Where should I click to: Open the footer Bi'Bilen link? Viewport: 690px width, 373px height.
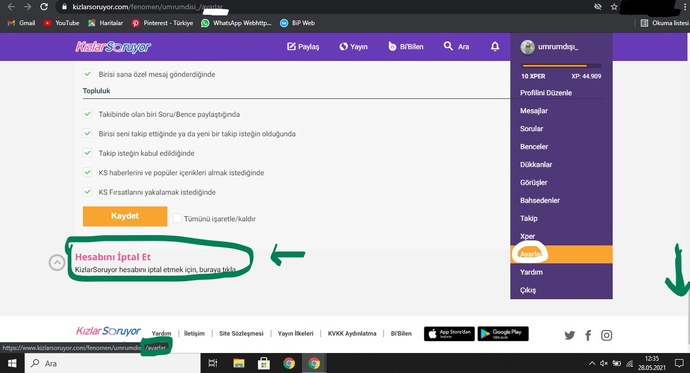point(401,333)
